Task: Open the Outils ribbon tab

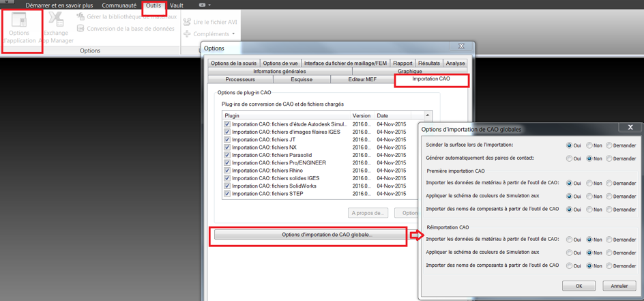Action: [153, 5]
